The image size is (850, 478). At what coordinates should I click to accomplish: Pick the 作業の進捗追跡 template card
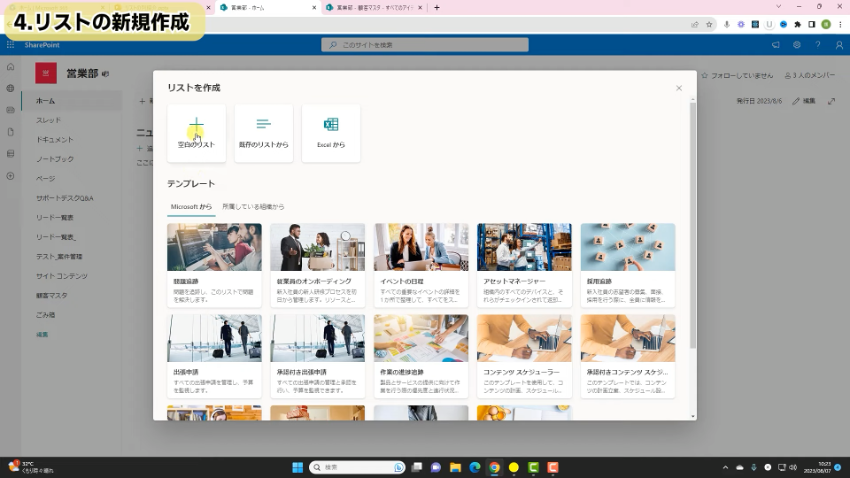pyautogui.click(x=421, y=356)
